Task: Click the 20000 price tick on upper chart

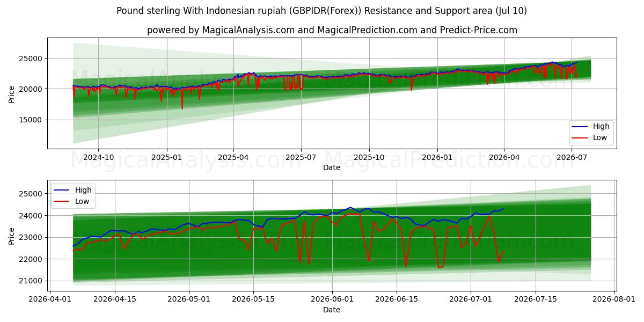Action: (32, 89)
